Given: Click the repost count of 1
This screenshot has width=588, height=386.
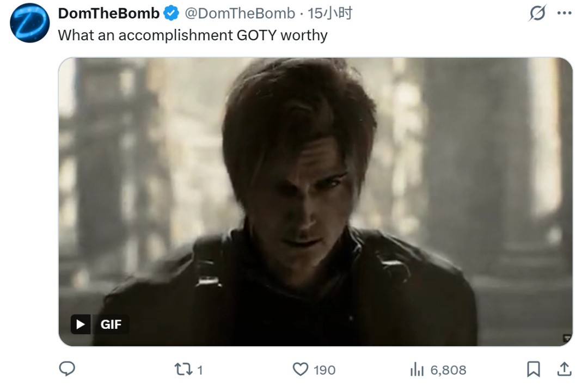Looking at the screenshot, I should point(200,370).
